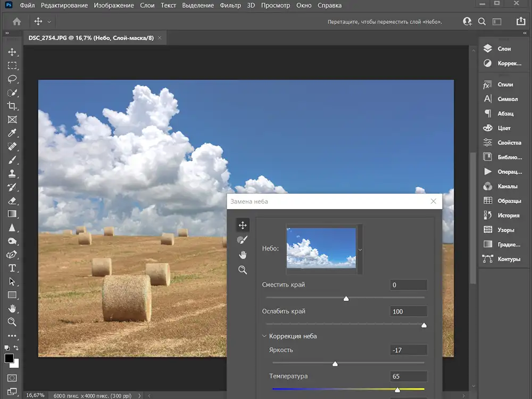Select the Hand tool in the Замена неба dialog
Image resolution: width=532 pixels, height=399 pixels.
pyautogui.click(x=242, y=255)
